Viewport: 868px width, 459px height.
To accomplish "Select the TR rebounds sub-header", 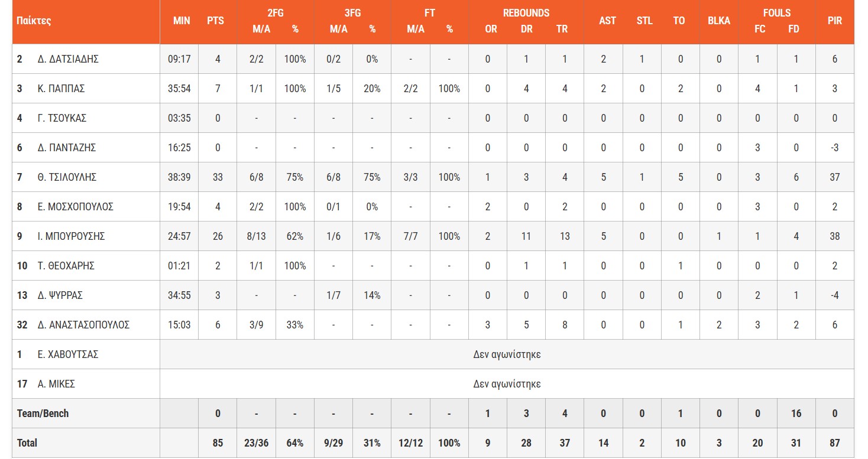I will click(562, 28).
